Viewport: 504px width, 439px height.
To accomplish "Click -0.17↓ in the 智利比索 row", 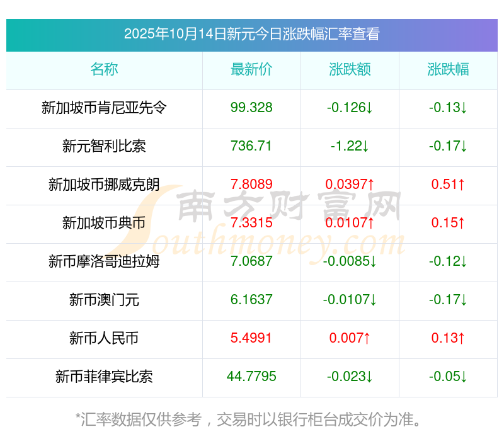I will point(448,146).
